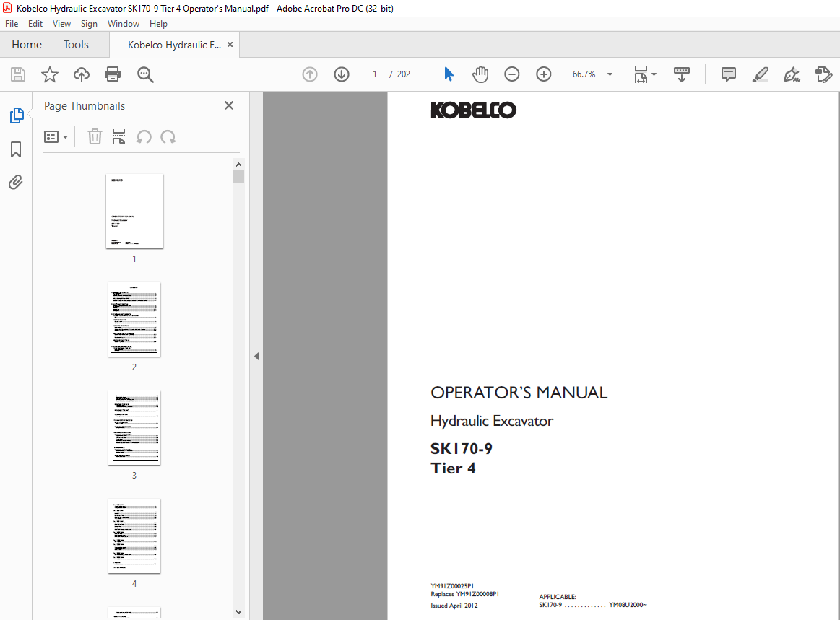
Task: Close the Kobelco Hydraulic document tab
Action: (x=230, y=45)
